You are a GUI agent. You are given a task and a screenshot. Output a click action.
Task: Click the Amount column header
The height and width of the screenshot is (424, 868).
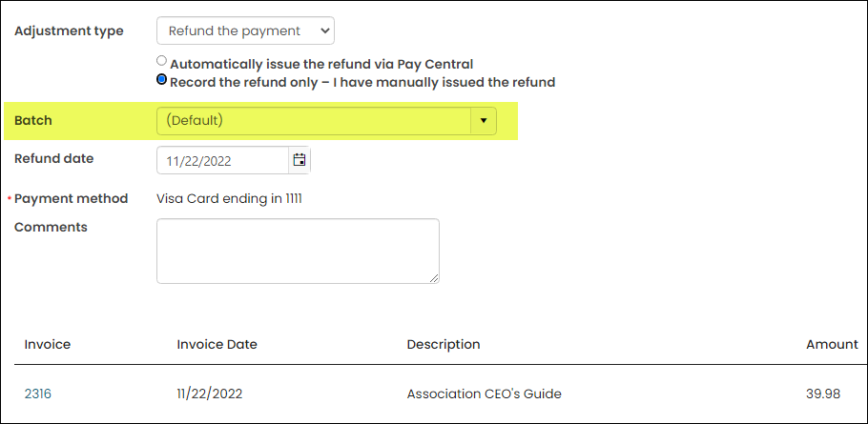[832, 344]
